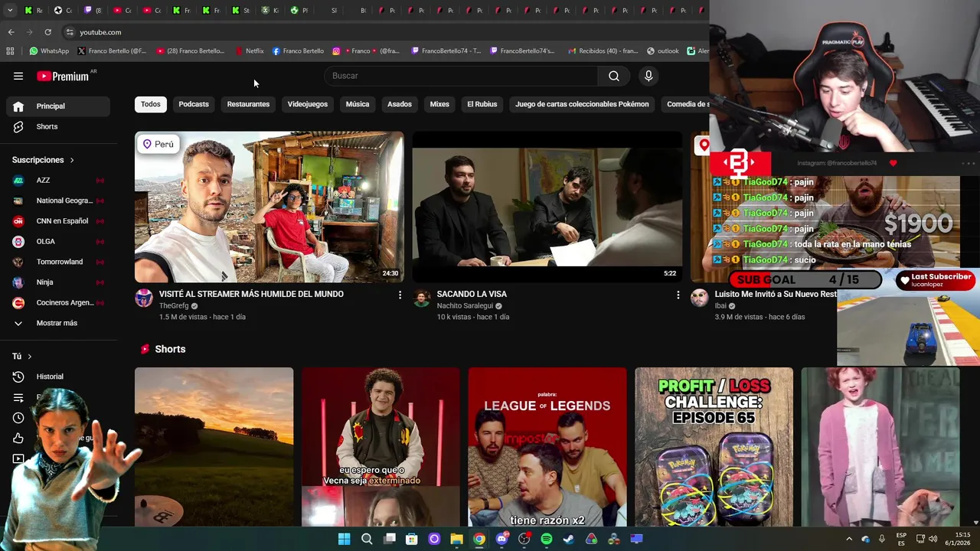The width and height of the screenshot is (980, 551).
Task: Open Chrome tab search dropdown arrow
Action: [x=10, y=11]
